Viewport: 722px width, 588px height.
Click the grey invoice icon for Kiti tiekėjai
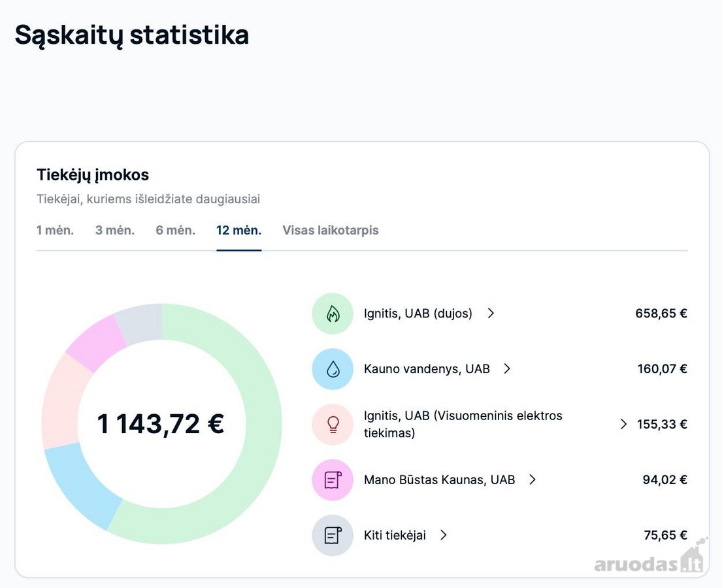point(333,535)
